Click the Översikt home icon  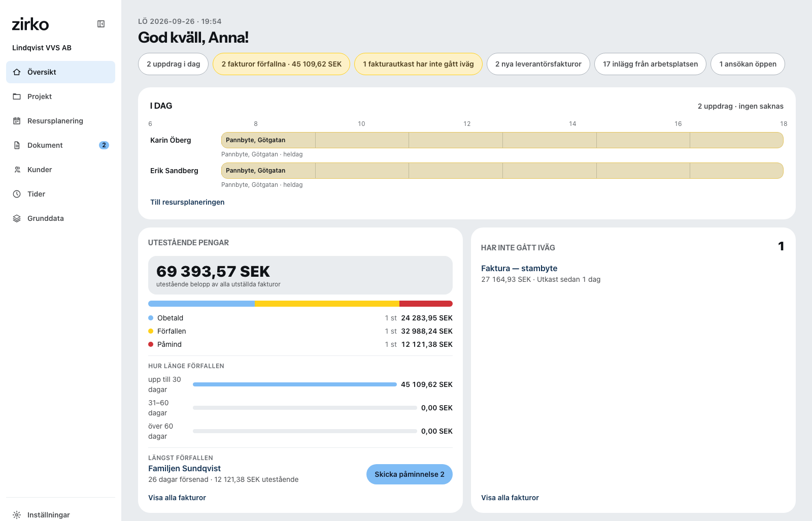pyautogui.click(x=17, y=72)
